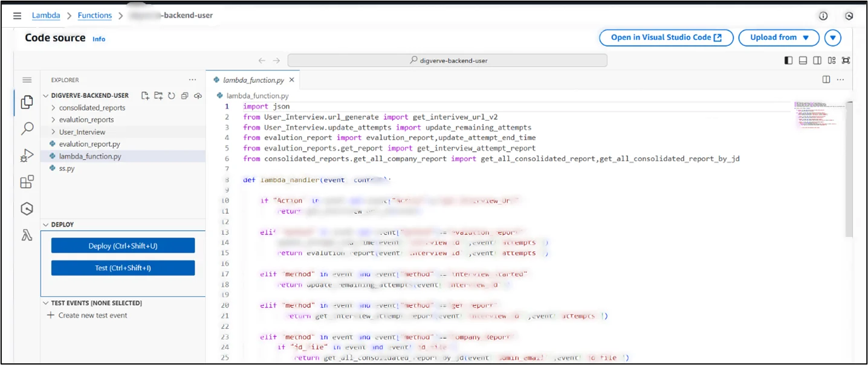868x365 pixels.
Task: Click the digverve-backend-user search box
Action: (447, 60)
